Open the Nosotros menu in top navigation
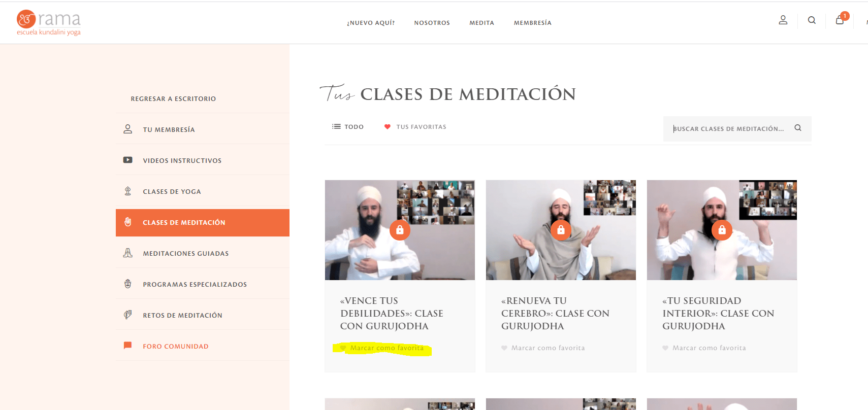868x410 pixels. [x=432, y=23]
